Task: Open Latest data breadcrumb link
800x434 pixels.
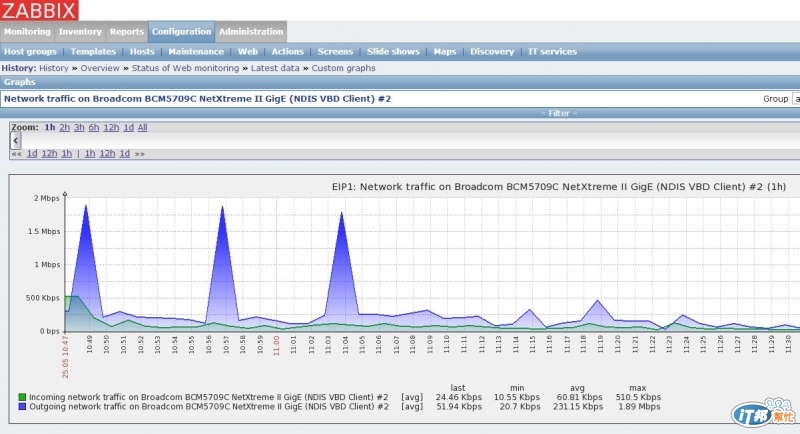Action: tap(275, 68)
